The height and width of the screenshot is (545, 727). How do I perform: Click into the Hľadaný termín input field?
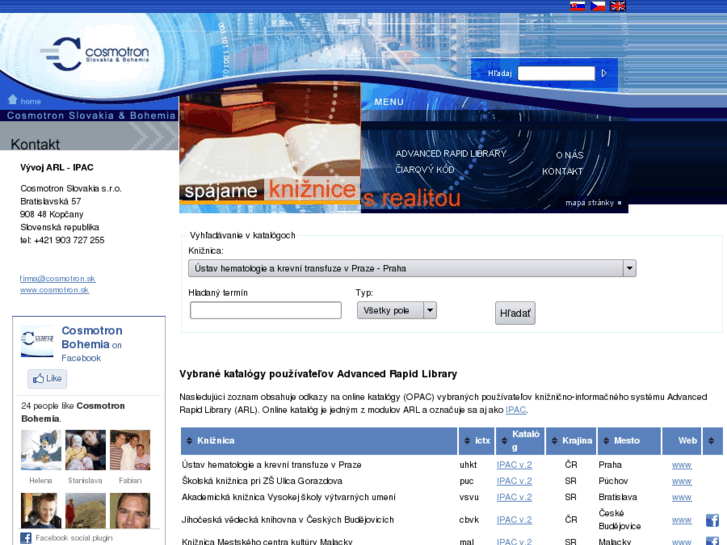click(266, 310)
